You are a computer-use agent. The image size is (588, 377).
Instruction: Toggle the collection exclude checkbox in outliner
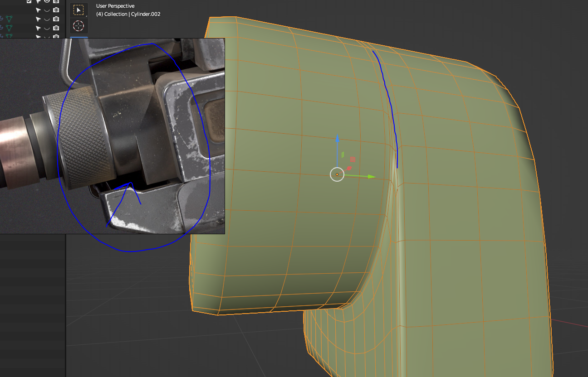(x=29, y=1)
